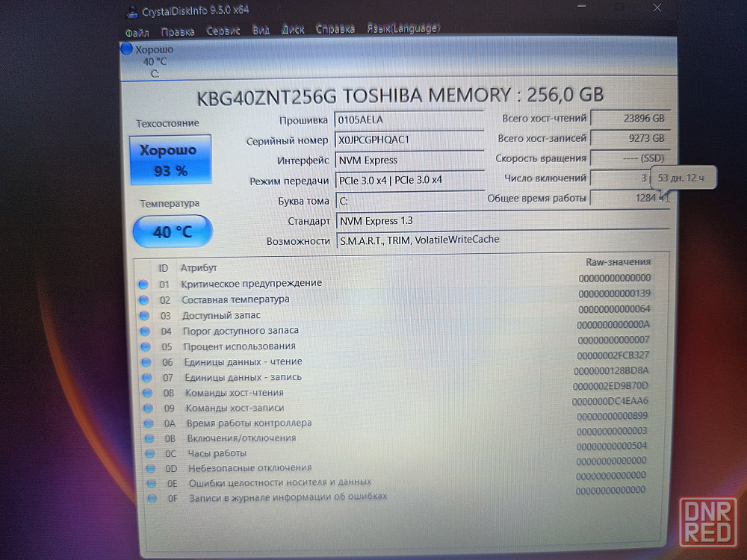Click status dot for Критическое предупреждение
The width and height of the screenshot is (747, 560).
click(x=143, y=284)
